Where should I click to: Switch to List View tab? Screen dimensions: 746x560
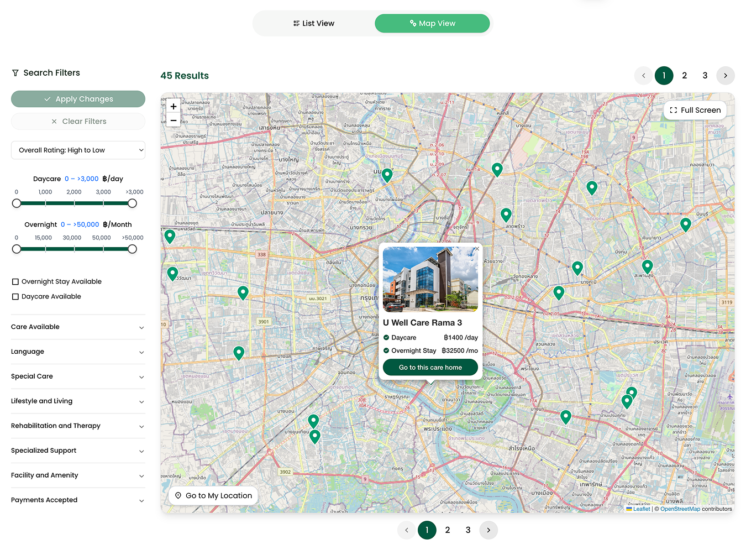coord(314,24)
